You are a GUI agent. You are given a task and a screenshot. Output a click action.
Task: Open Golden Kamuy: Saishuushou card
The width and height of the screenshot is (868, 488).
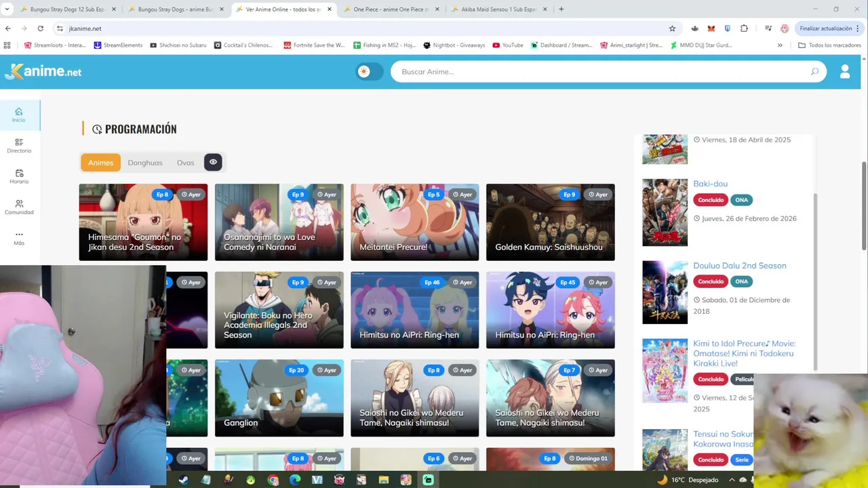coord(550,222)
